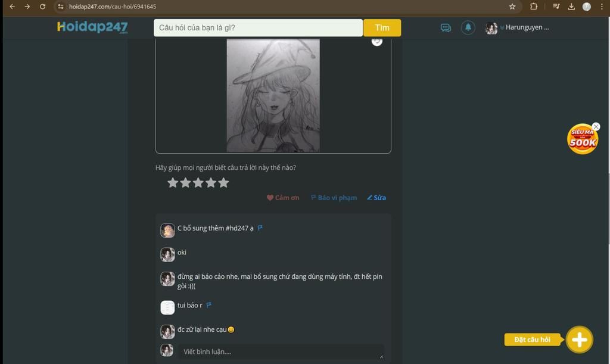610x364 pixels.
Task: Open browser downloads icon
Action: coord(571,6)
